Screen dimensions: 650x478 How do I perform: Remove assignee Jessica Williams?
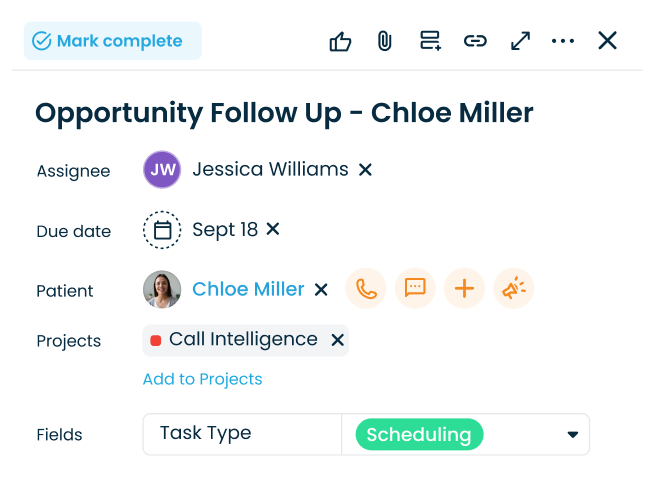[366, 170]
